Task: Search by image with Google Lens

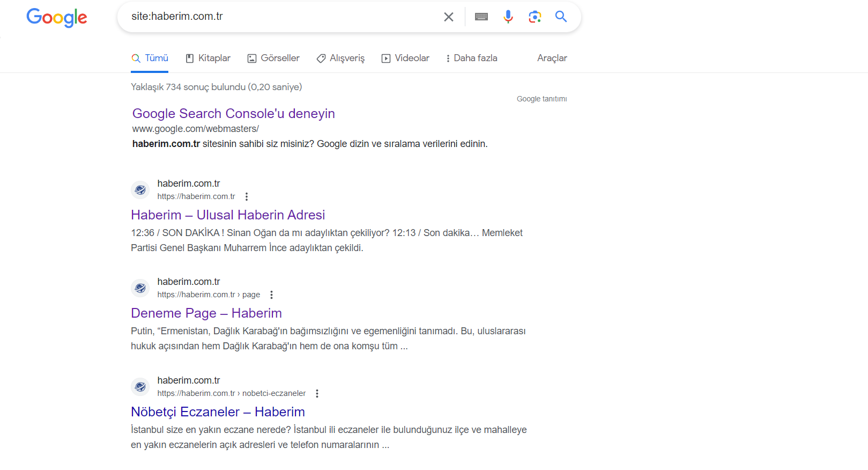Action: pyautogui.click(x=535, y=17)
